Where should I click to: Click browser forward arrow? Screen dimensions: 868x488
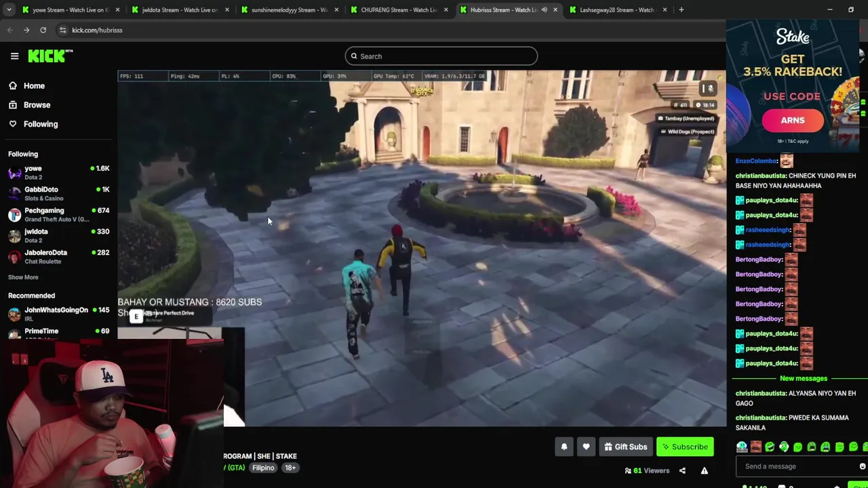(26, 30)
